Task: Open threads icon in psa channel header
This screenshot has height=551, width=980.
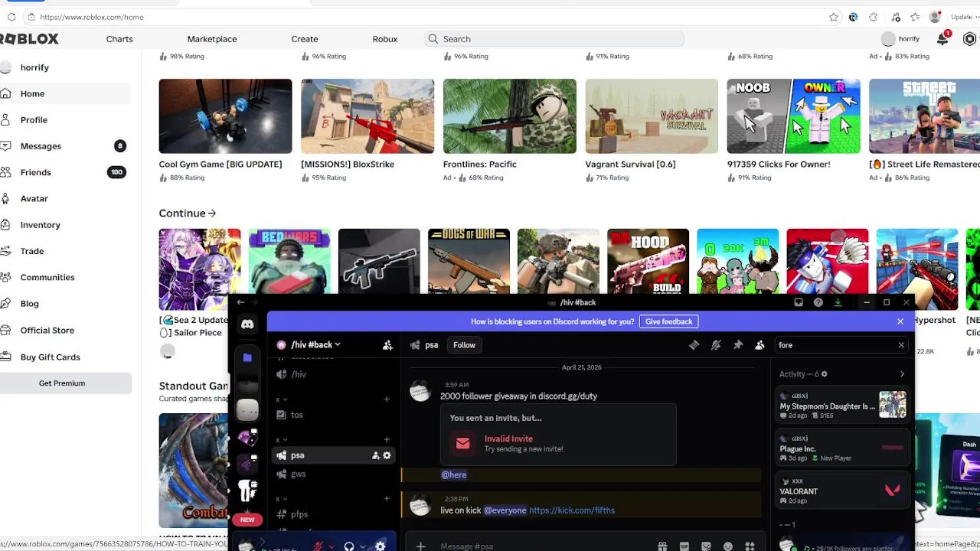Action: (694, 345)
